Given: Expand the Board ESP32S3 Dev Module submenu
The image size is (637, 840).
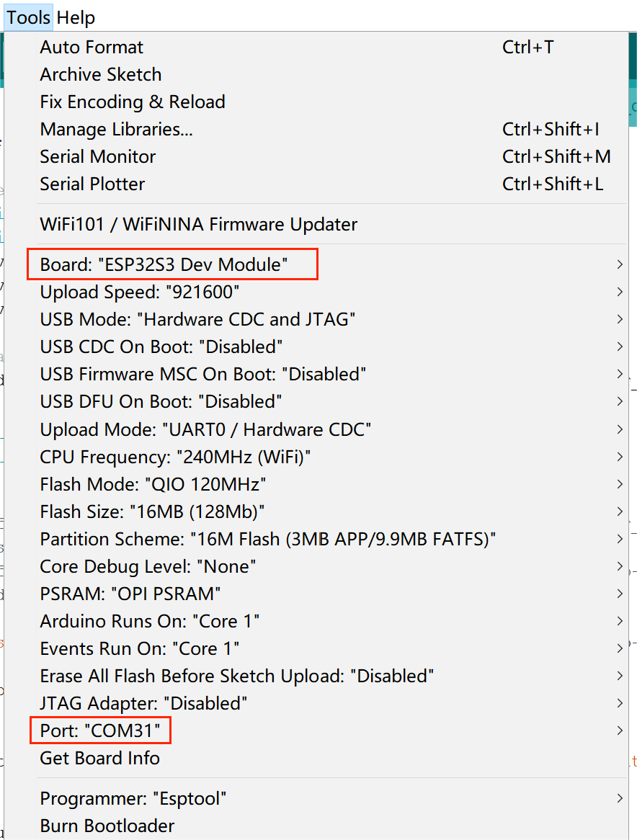Looking at the screenshot, I should [332, 264].
